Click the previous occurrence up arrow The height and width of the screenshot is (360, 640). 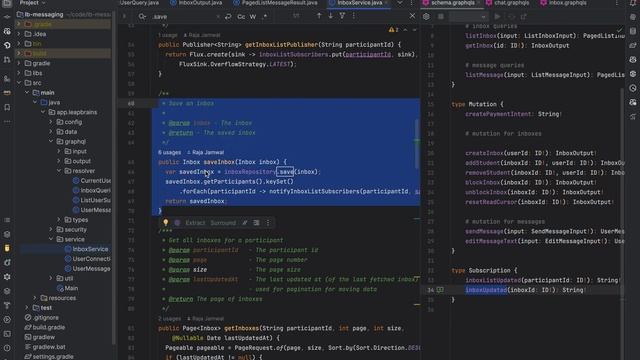(319, 16)
